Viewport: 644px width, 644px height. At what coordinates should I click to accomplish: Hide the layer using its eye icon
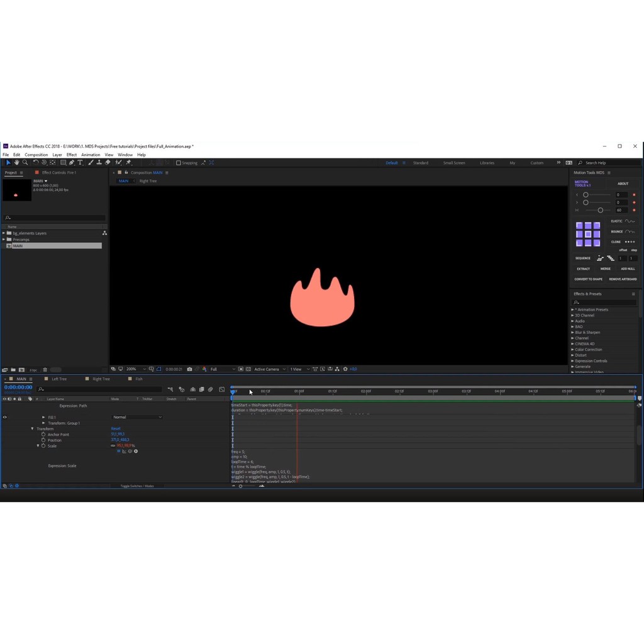[5, 417]
